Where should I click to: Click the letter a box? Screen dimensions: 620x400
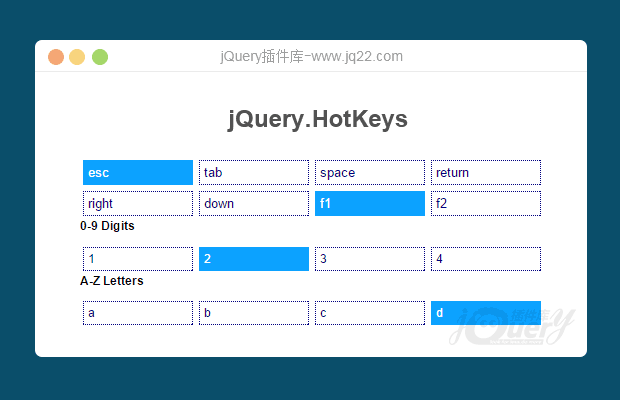pos(138,313)
